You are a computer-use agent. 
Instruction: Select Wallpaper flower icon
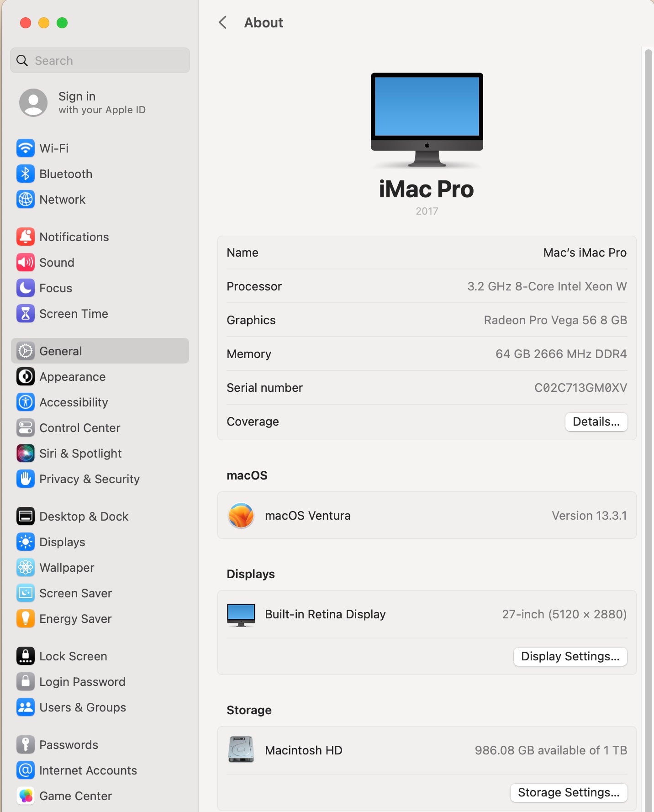pyautogui.click(x=26, y=567)
